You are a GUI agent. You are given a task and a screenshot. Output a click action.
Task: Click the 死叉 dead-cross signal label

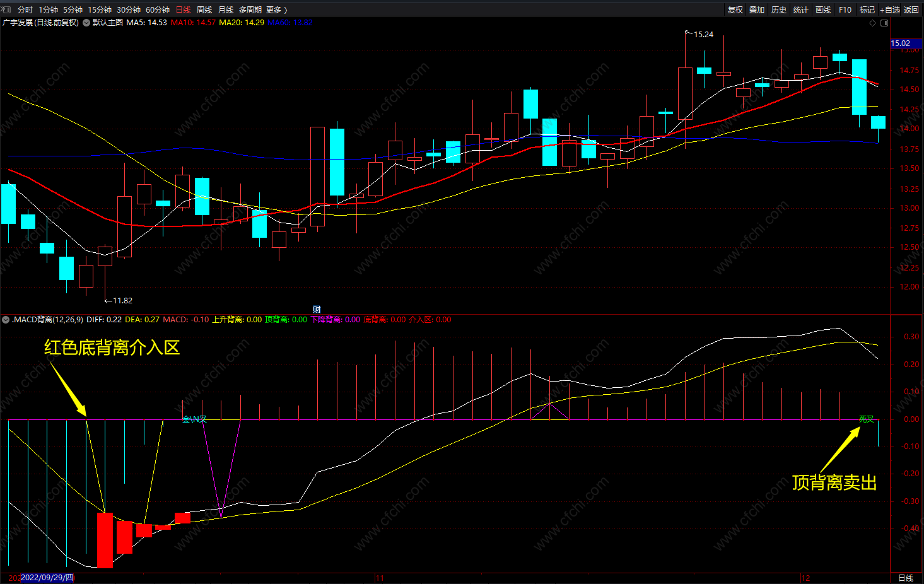(867, 419)
